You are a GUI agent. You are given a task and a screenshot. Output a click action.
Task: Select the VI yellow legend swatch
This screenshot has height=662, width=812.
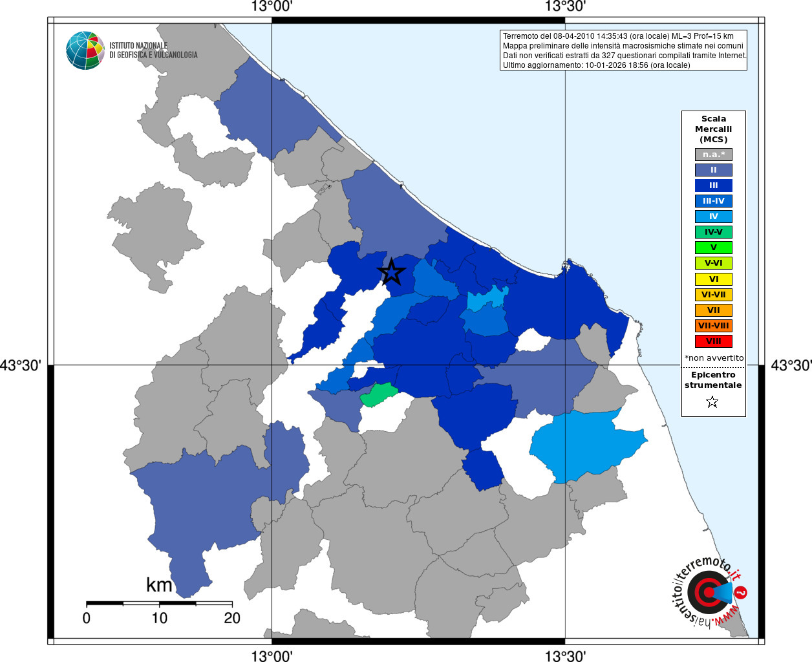coord(714,279)
